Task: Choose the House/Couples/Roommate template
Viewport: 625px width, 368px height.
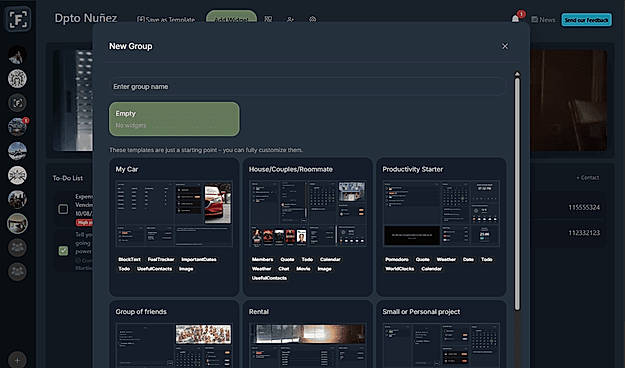Action: tap(308, 227)
